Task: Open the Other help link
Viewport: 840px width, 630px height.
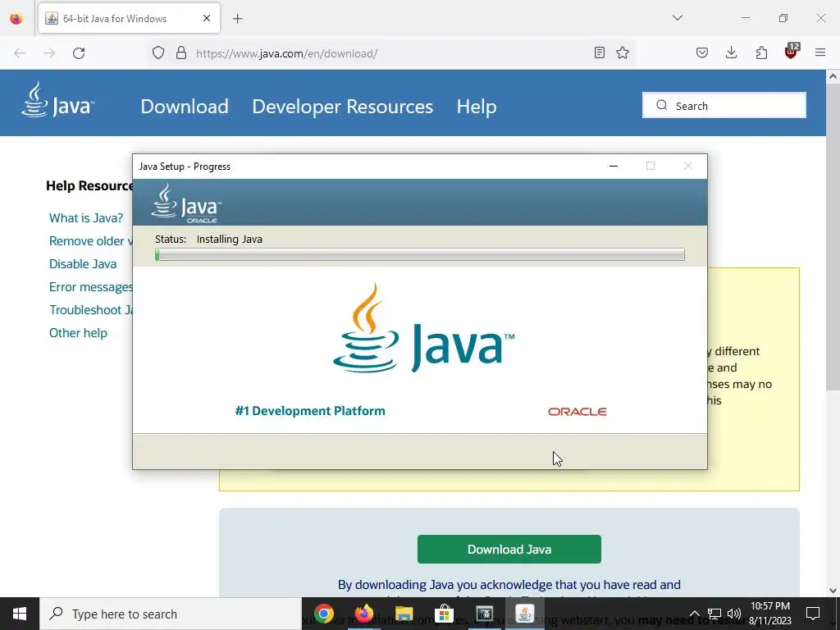Action: [x=78, y=333]
